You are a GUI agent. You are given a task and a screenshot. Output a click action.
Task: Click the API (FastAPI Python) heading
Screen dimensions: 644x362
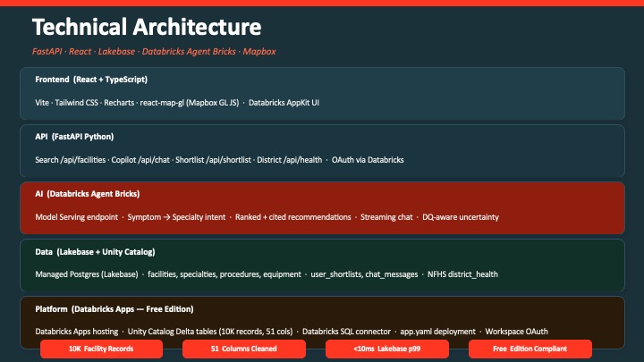pos(74,137)
